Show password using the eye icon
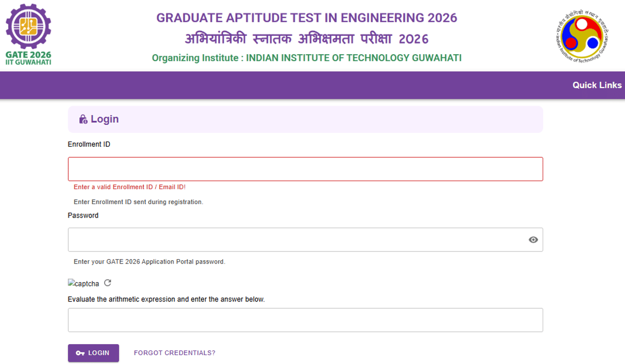Image resolution: width=625 pixels, height=364 pixels. (x=533, y=240)
